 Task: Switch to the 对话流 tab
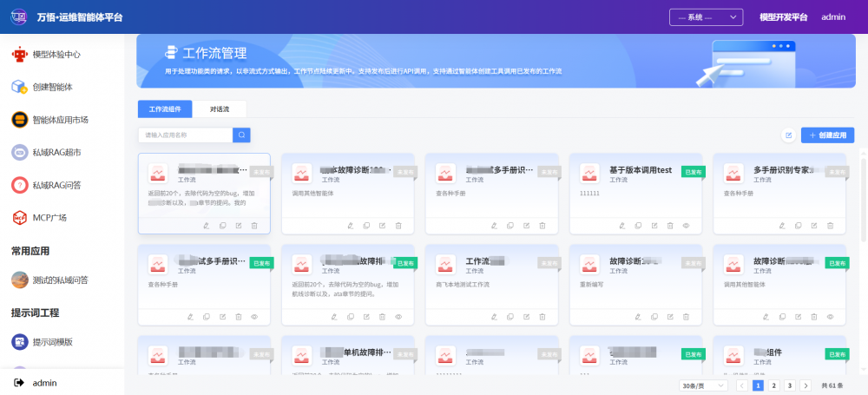point(219,109)
